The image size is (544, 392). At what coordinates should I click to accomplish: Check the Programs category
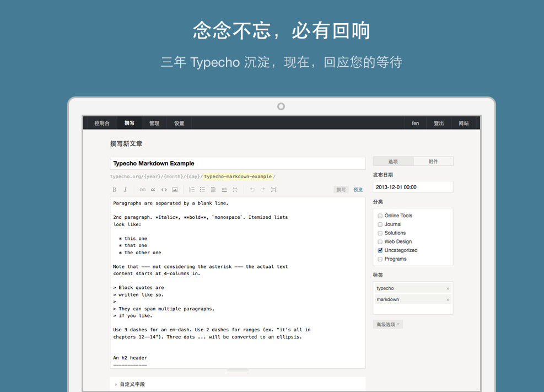point(380,259)
